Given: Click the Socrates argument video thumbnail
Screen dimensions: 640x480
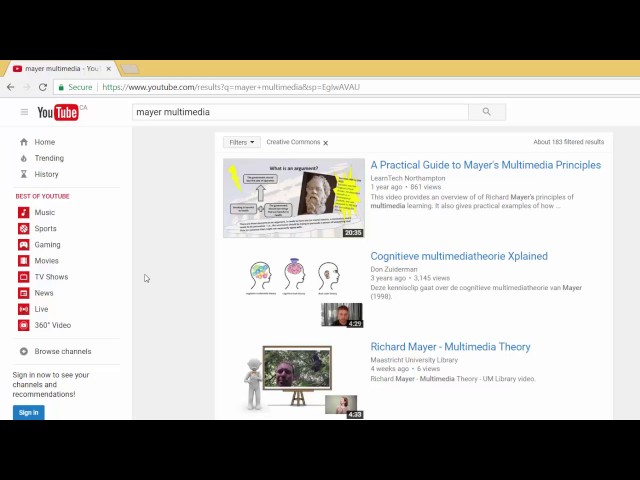Looking at the screenshot, I should (x=294, y=198).
